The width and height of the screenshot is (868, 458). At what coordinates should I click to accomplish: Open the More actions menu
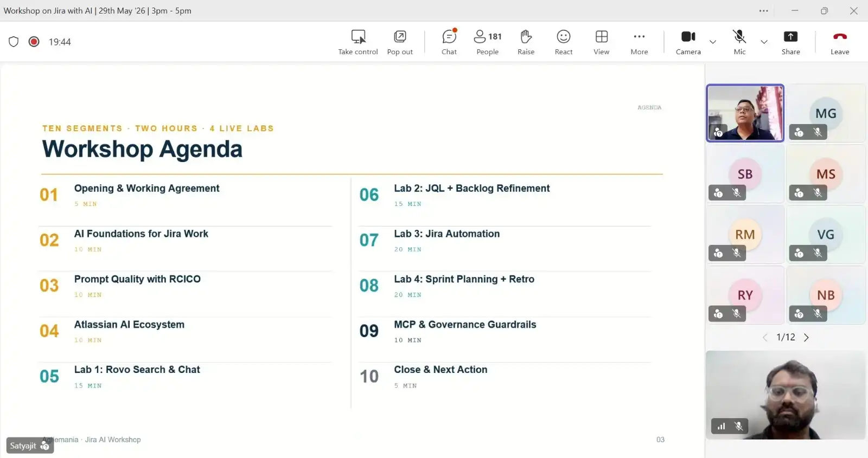pos(639,42)
